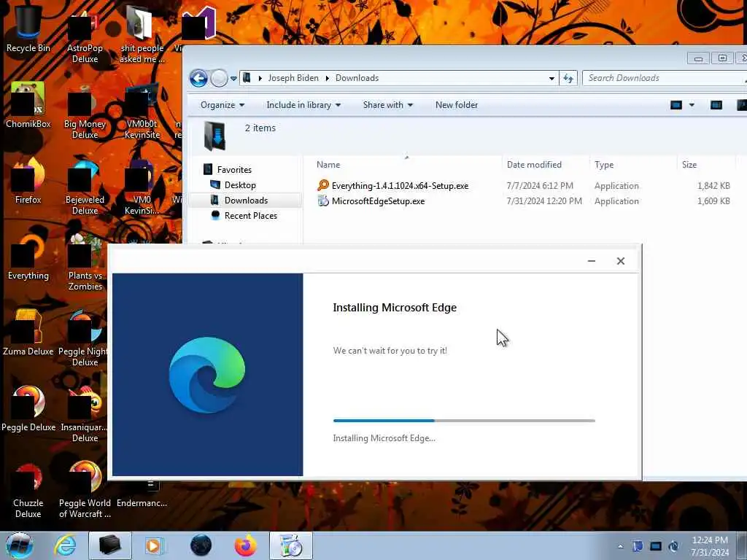Viewport: 747px width, 560px height.
Task: Refresh the Downloads folder address bar
Action: click(x=568, y=78)
